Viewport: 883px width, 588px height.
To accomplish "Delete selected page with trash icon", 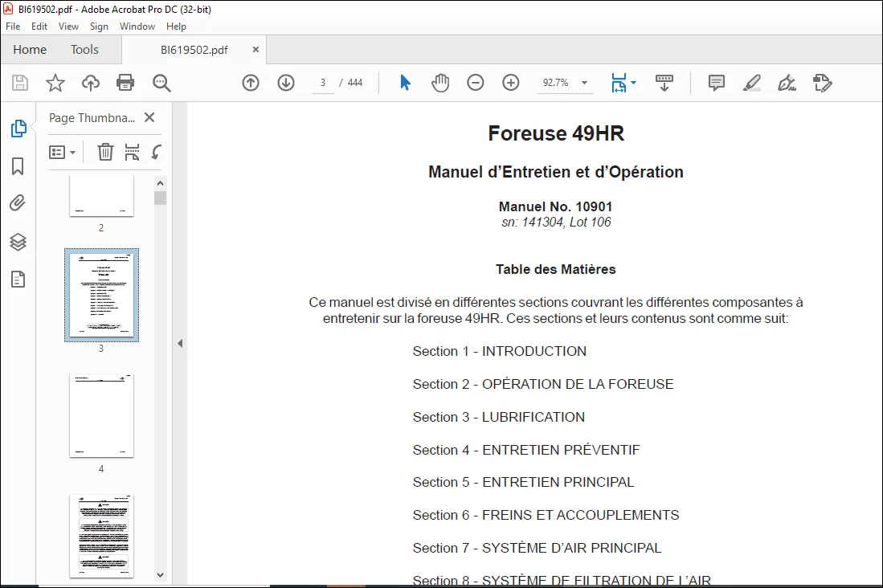I will pyautogui.click(x=105, y=152).
